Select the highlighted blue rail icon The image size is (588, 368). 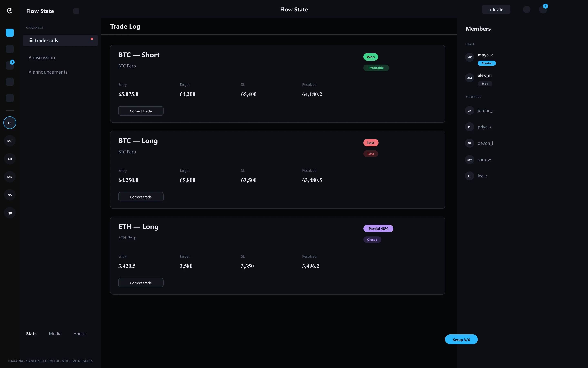(10, 33)
